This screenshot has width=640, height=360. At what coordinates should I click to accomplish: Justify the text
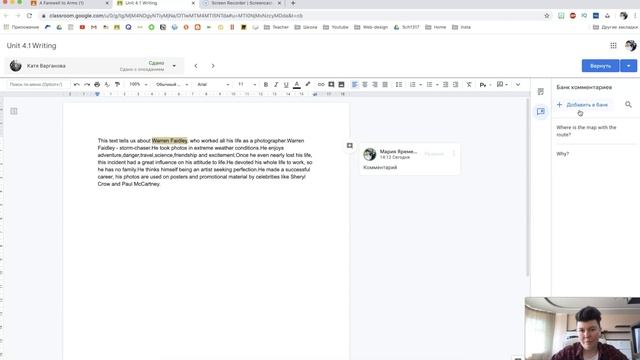[385, 84]
